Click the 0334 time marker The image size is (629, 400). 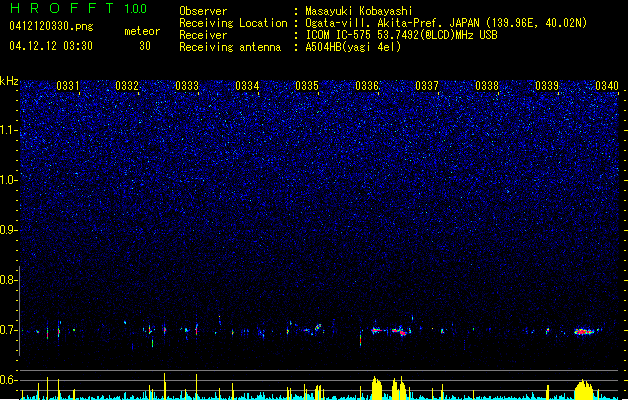(247, 86)
